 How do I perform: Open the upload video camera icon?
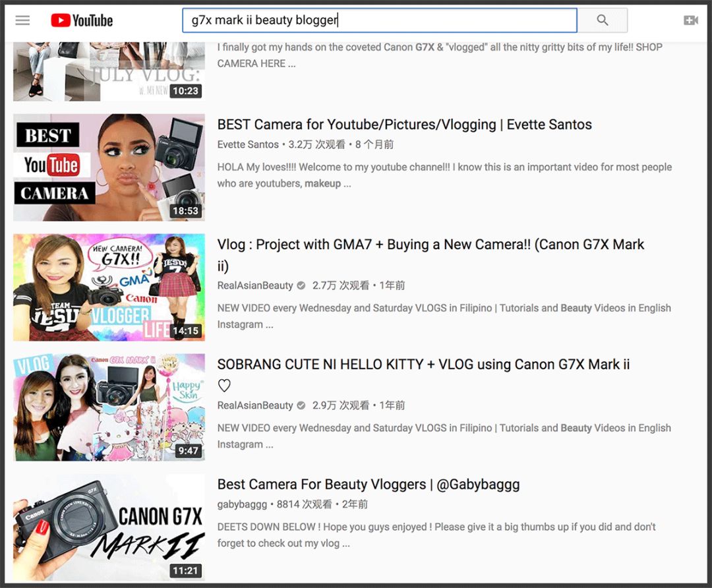tap(691, 20)
